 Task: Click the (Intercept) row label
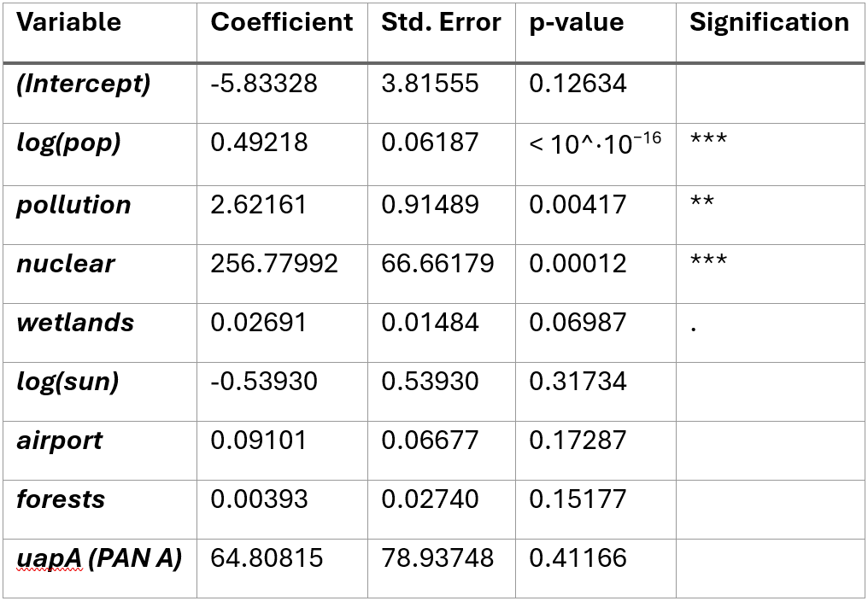tap(83, 84)
